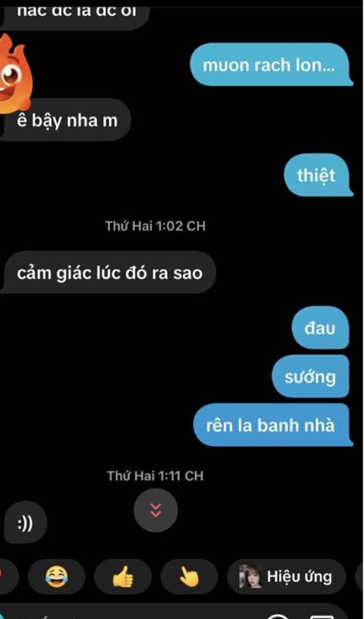Focus the message input field at bottom
Image resolution: width=364 pixels, height=619 pixels.
pos(174,611)
